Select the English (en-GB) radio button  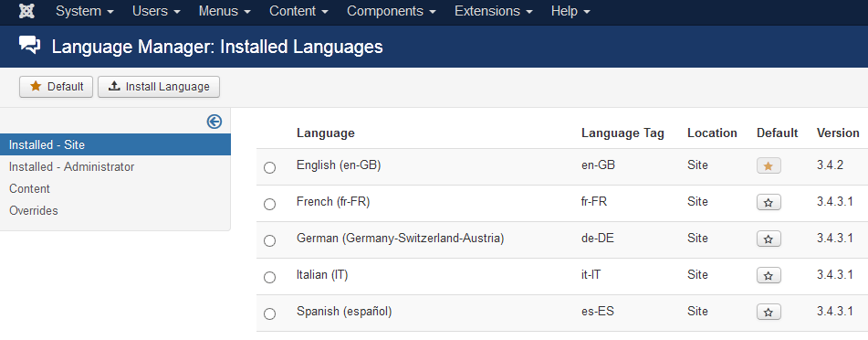click(x=269, y=167)
